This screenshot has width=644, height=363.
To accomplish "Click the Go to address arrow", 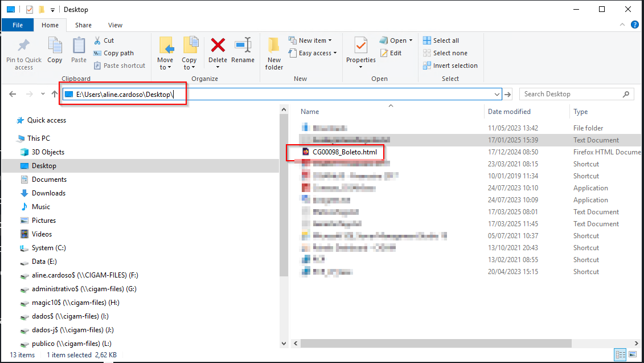I will (508, 94).
